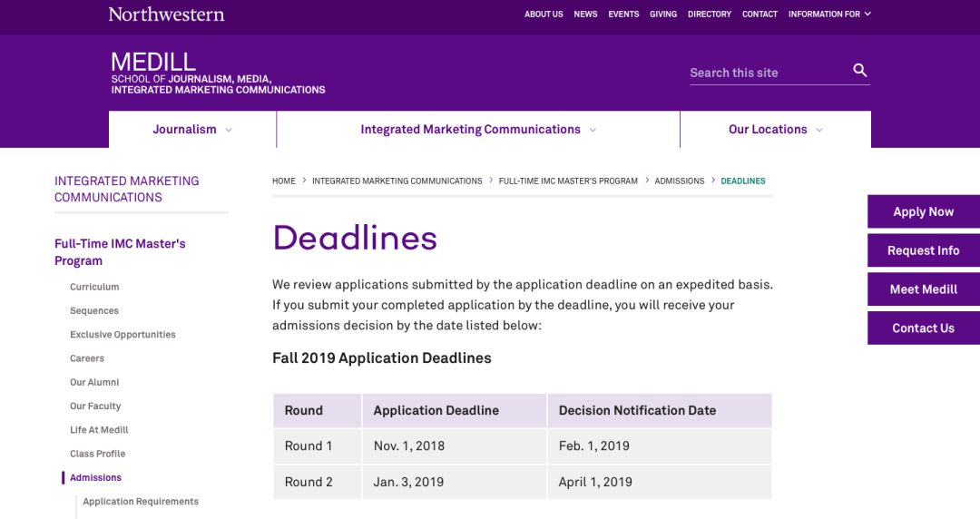Open Integrated Marketing Communications breadcrumb
The width and height of the screenshot is (980, 519).
pyautogui.click(x=397, y=181)
